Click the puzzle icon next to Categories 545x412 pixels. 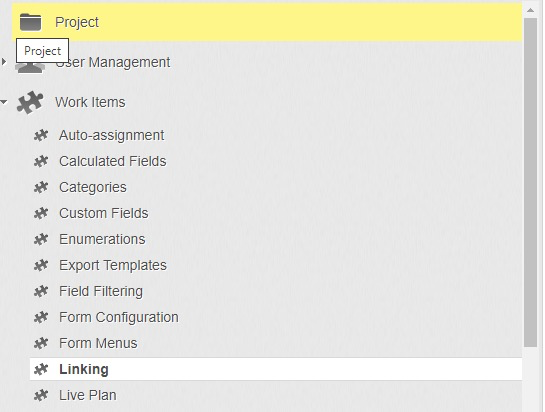point(41,187)
